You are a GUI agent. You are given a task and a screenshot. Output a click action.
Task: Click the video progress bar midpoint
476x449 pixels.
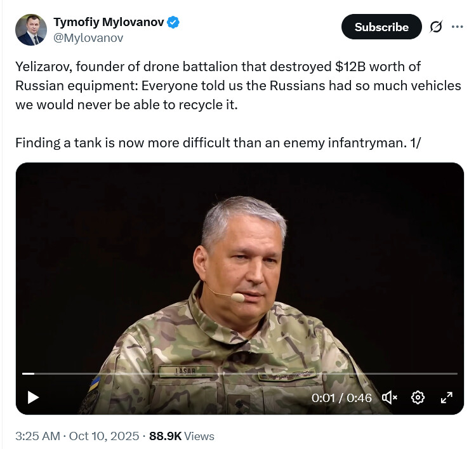pos(240,373)
